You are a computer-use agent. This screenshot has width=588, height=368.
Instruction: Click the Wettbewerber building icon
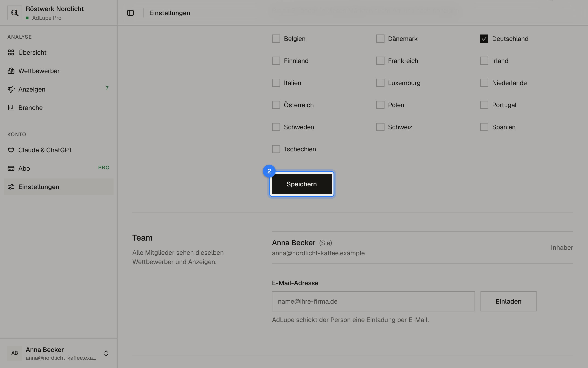point(11,71)
